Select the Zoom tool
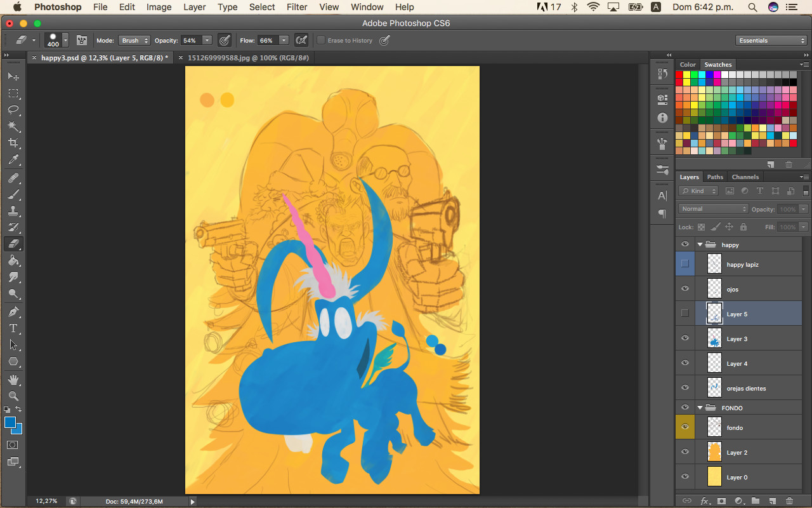Screen dimensions: 812x508 (x=13, y=396)
